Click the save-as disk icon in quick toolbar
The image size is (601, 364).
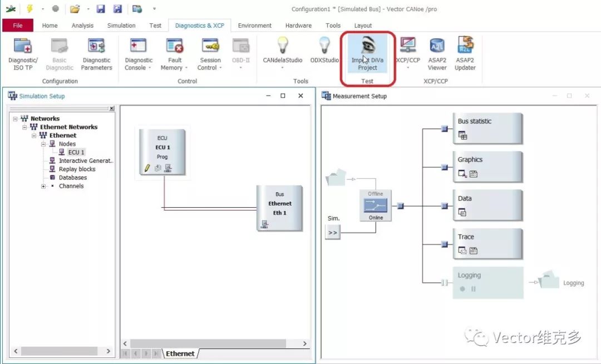coord(117,8)
